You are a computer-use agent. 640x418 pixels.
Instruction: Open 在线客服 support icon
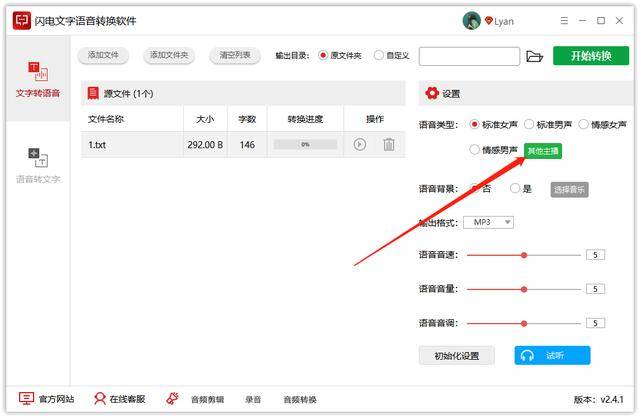(100, 398)
